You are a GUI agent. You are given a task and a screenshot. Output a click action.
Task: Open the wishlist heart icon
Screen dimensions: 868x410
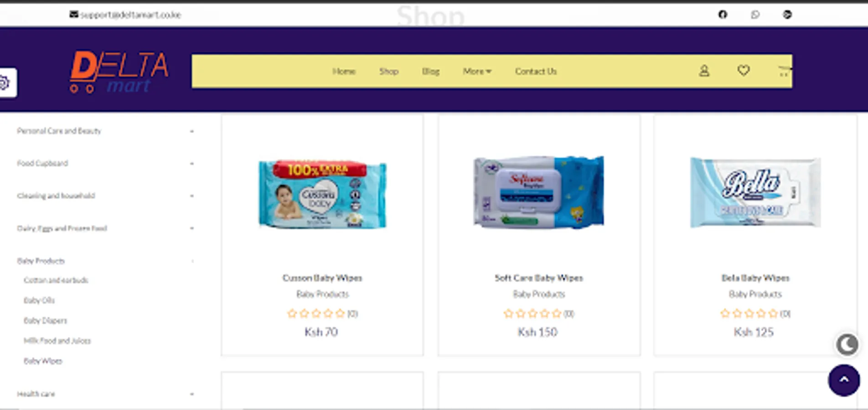coord(744,70)
